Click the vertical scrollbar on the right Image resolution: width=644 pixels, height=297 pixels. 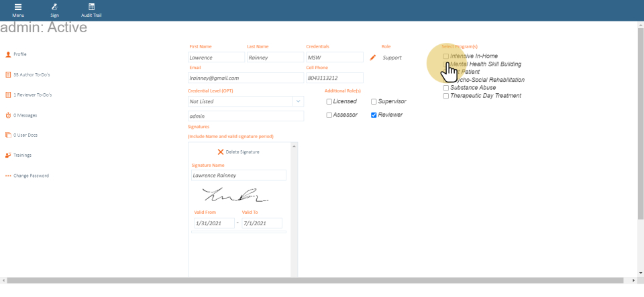[640, 134]
